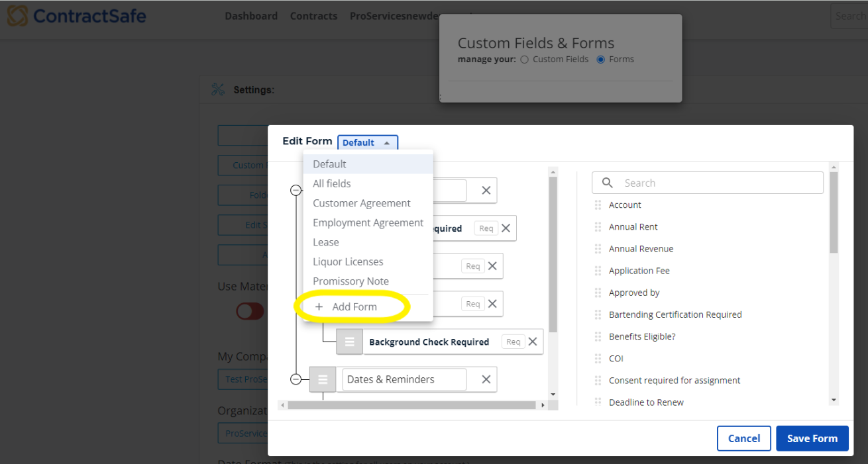This screenshot has height=464, width=868.
Task: Click the Annual Rent field label
Action: tap(633, 227)
